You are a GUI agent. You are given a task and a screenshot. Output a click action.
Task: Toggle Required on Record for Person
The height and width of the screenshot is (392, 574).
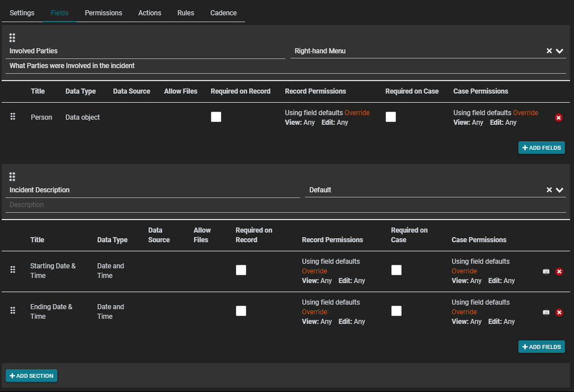point(216,117)
